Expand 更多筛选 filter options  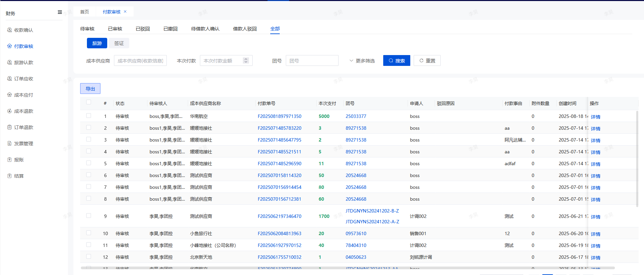(x=362, y=61)
